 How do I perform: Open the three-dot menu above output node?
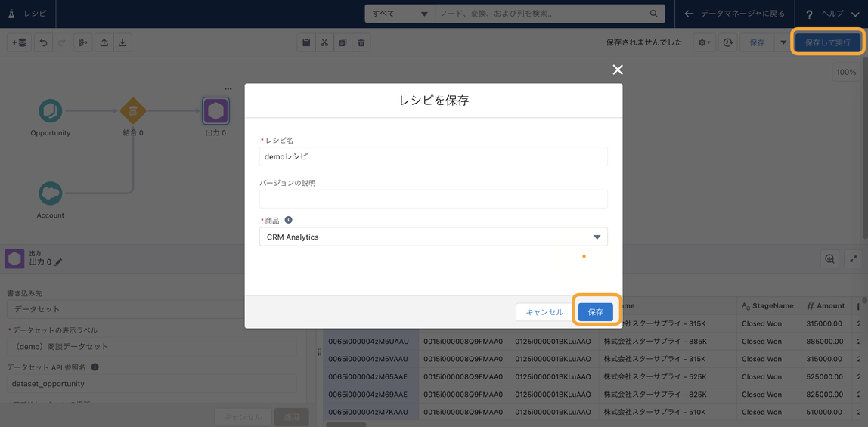(x=228, y=88)
